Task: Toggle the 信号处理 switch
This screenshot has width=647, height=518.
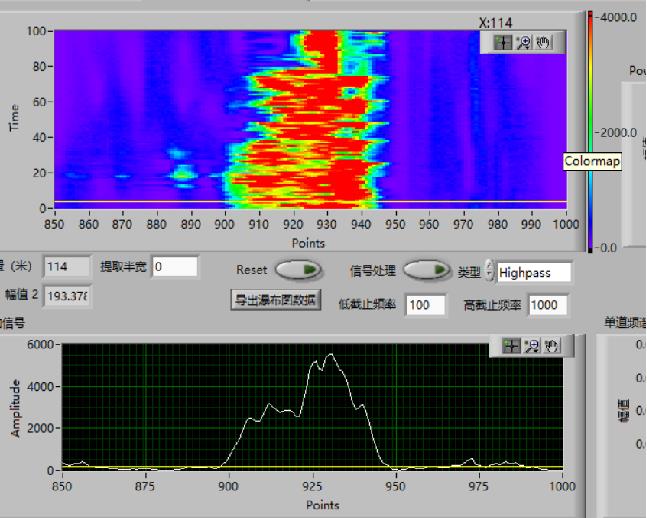Action: point(425,270)
